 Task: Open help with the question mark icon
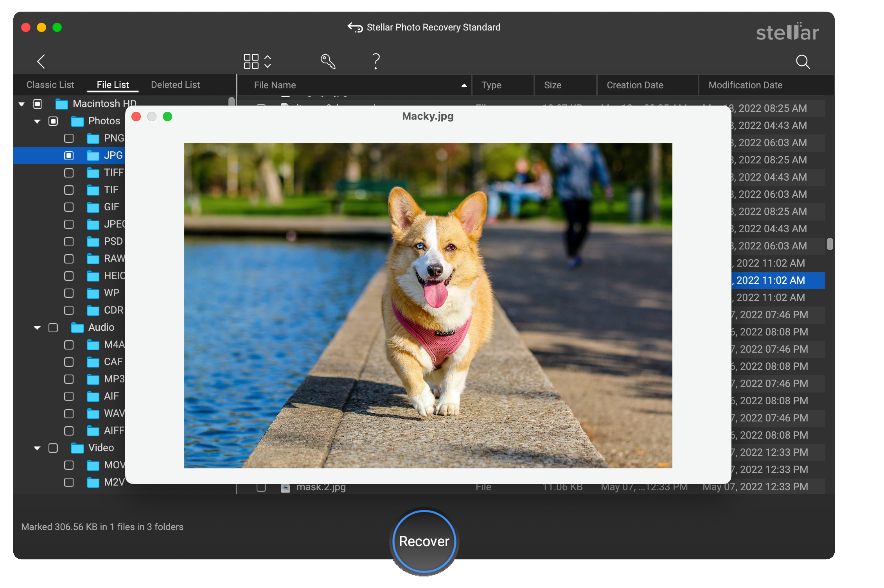pyautogui.click(x=376, y=61)
